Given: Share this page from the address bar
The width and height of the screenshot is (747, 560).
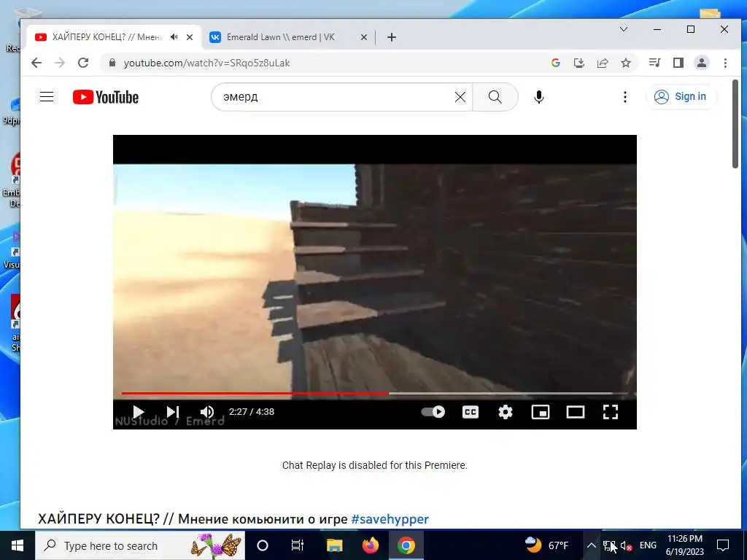Looking at the screenshot, I should click(602, 63).
